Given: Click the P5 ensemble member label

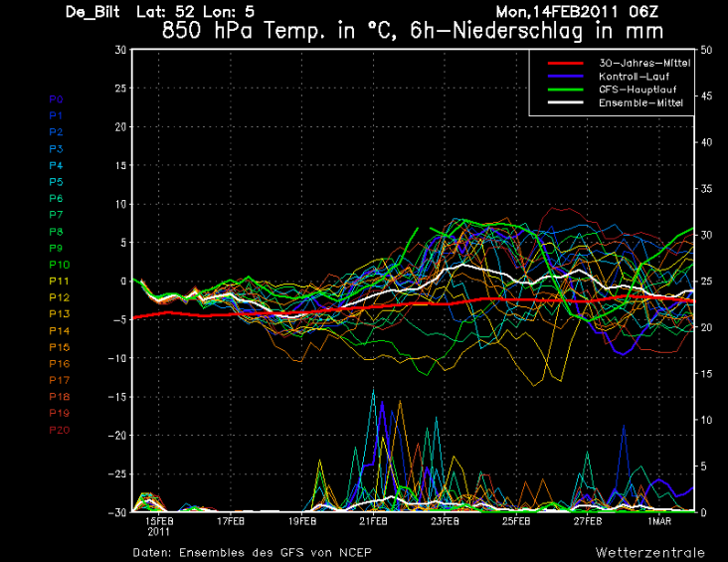Looking at the screenshot, I should [x=56, y=182].
